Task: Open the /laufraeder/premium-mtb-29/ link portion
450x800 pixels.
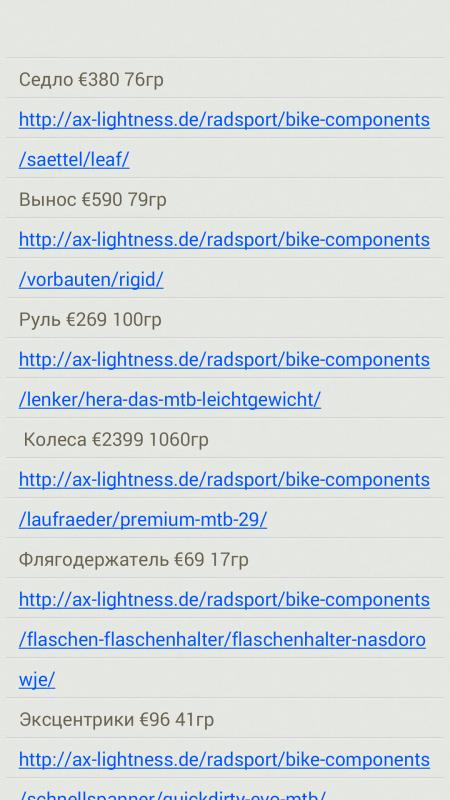Action: [x=143, y=519]
